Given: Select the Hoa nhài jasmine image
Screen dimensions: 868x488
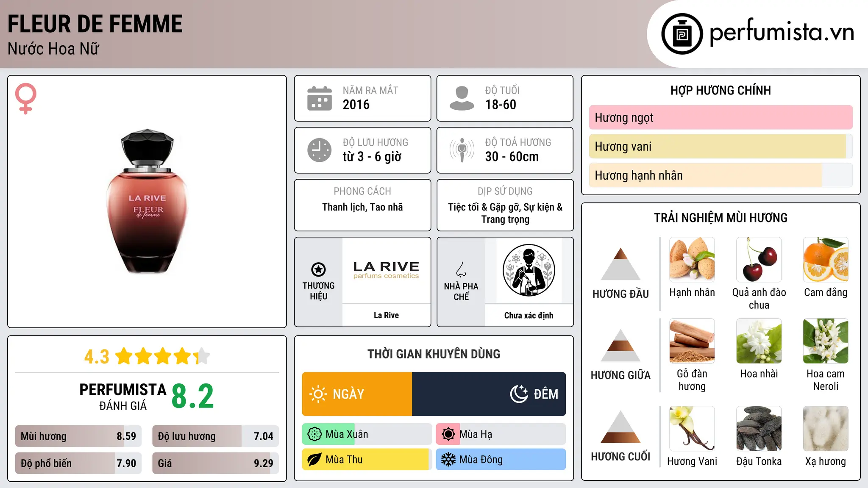Looking at the screenshot, I should coord(759,341).
